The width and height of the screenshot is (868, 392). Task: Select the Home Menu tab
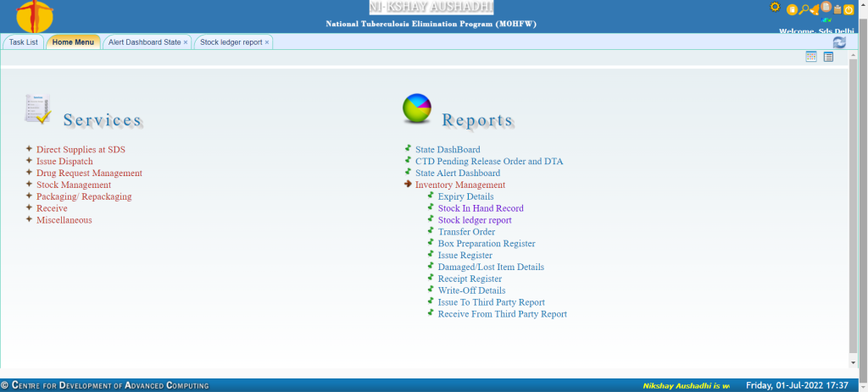(73, 42)
